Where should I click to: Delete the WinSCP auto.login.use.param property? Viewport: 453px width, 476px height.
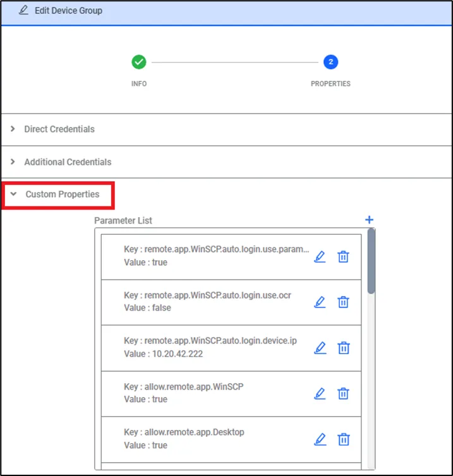pyautogui.click(x=343, y=257)
